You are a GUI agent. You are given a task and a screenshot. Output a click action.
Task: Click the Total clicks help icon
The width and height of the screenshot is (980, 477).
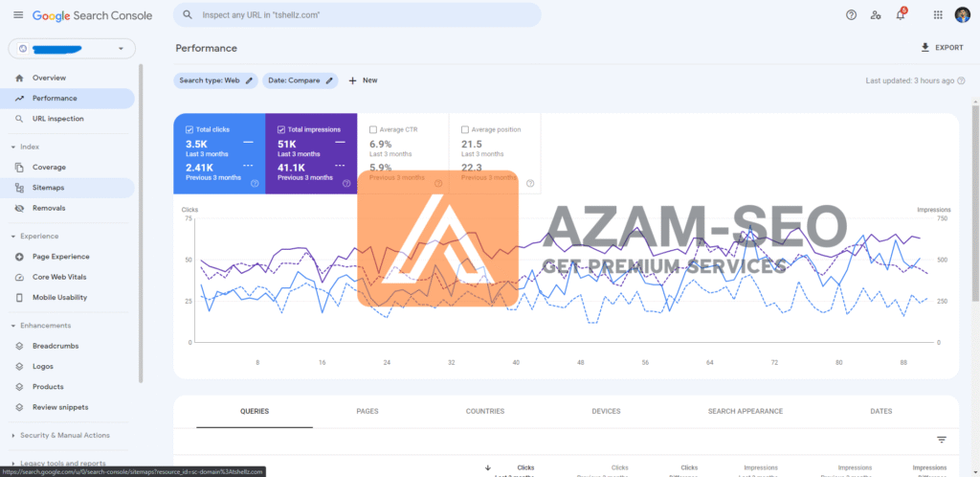(x=254, y=183)
